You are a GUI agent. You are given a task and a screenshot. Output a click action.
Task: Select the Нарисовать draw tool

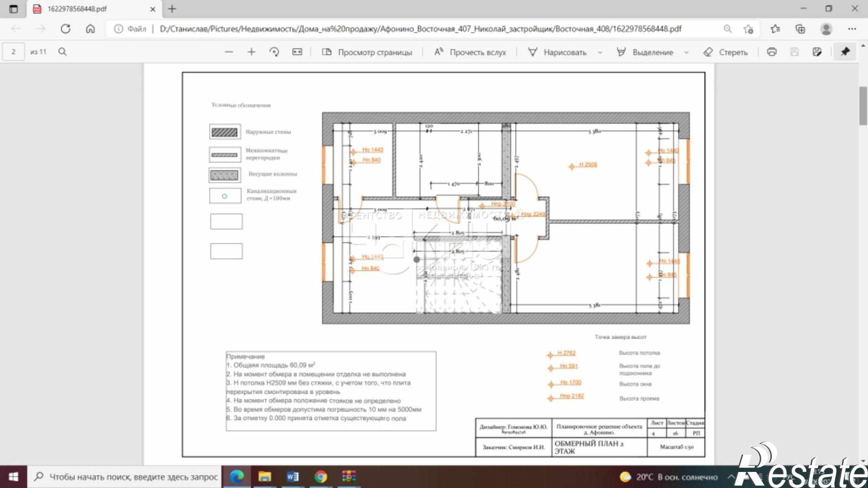click(x=557, y=52)
